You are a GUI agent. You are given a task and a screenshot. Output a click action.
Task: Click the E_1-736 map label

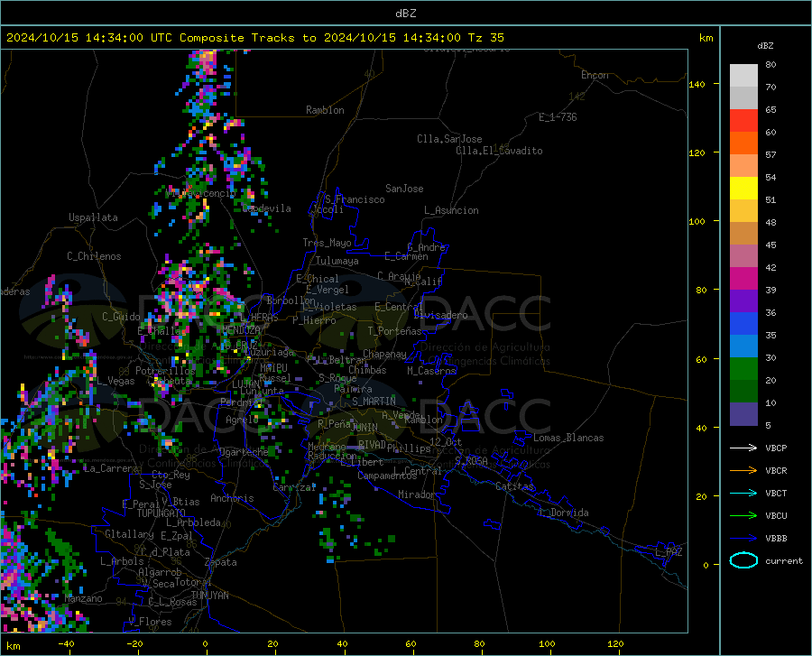558,117
